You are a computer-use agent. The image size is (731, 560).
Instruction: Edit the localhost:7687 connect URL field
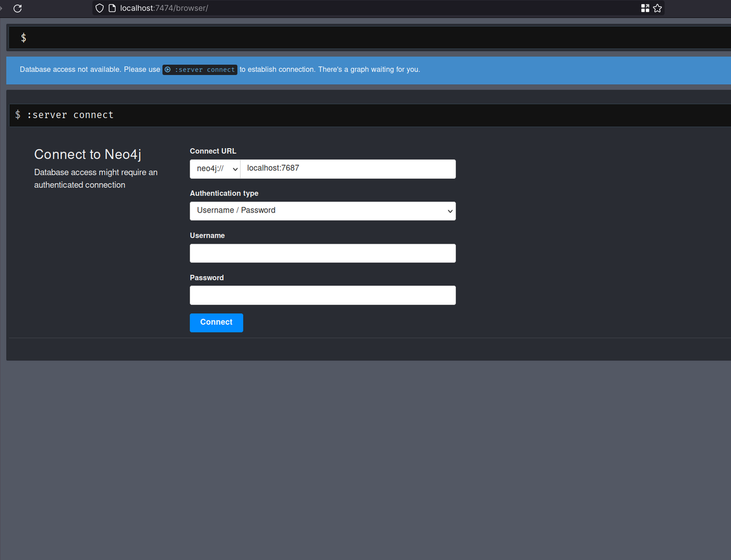tap(348, 169)
